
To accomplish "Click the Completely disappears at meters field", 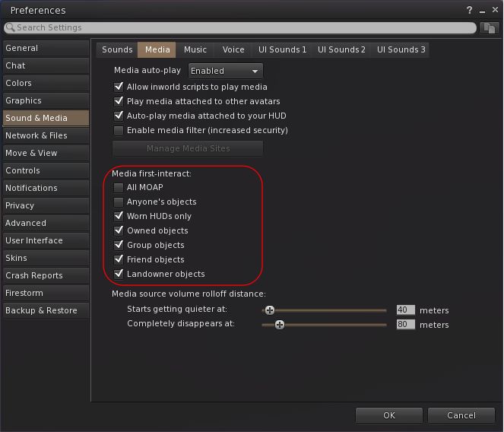I will point(405,325).
